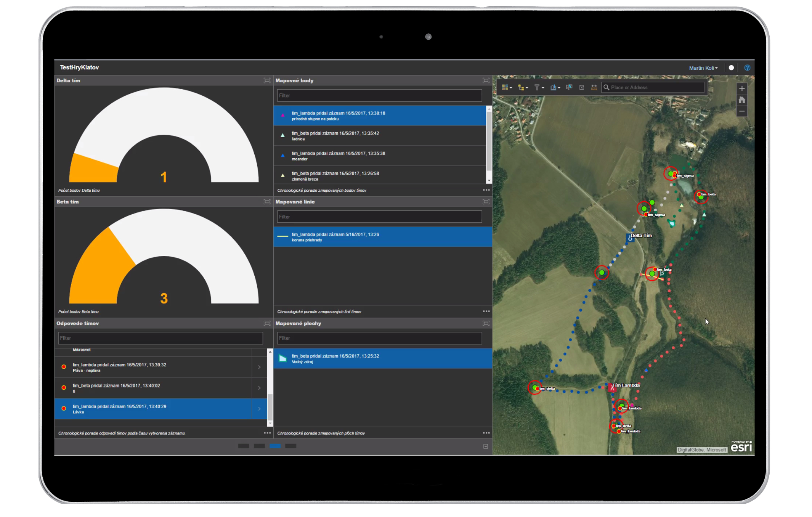Image resolution: width=812 pixels, height=517 pixels.
Task: Expand bookmarks tool dropdown arrow
Action: tap(559, 88)
